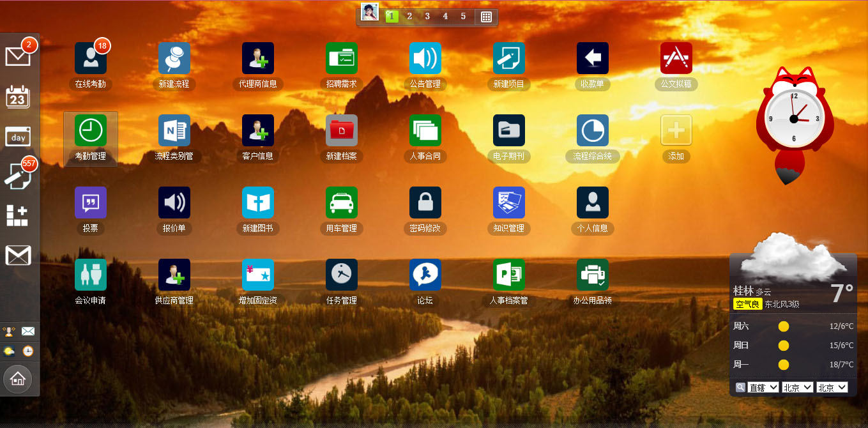Click sidebar blocks-plus add application icon
Viewport: 868px width, 428px height.
pyautogui.click(x=18, y=216)
